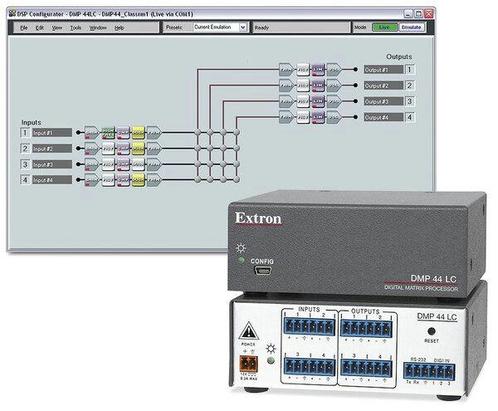Click the input number 2 box

click(x=25, y=148)
